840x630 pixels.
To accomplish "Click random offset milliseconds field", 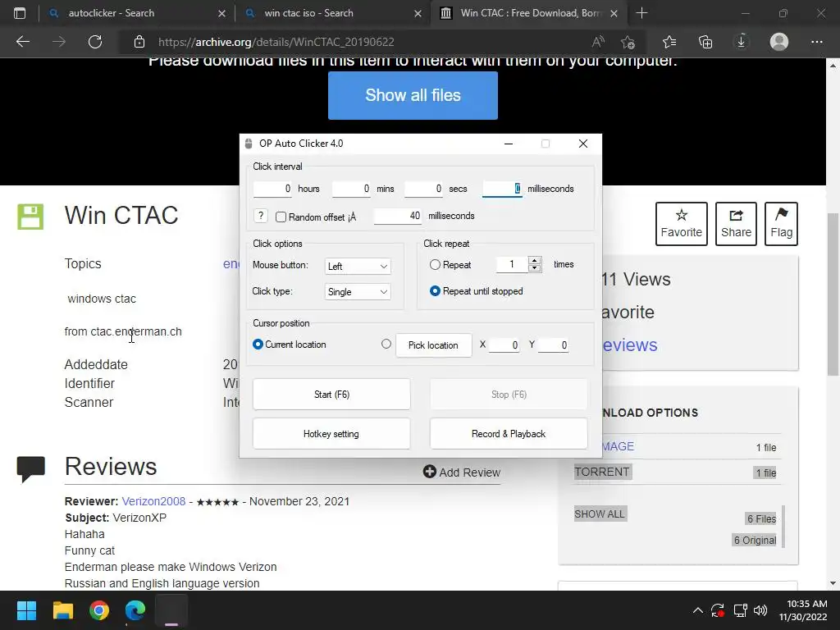I will 398,216.
